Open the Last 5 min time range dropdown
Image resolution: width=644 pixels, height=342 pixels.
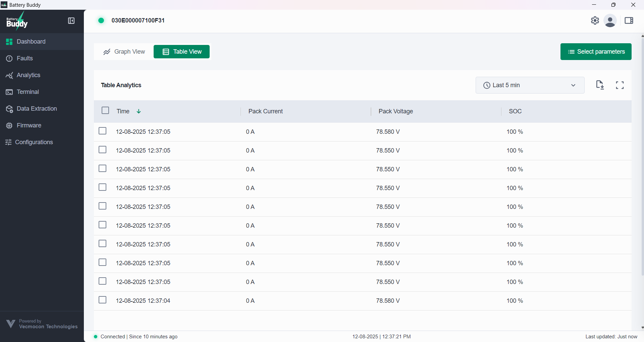click(530, 85)
